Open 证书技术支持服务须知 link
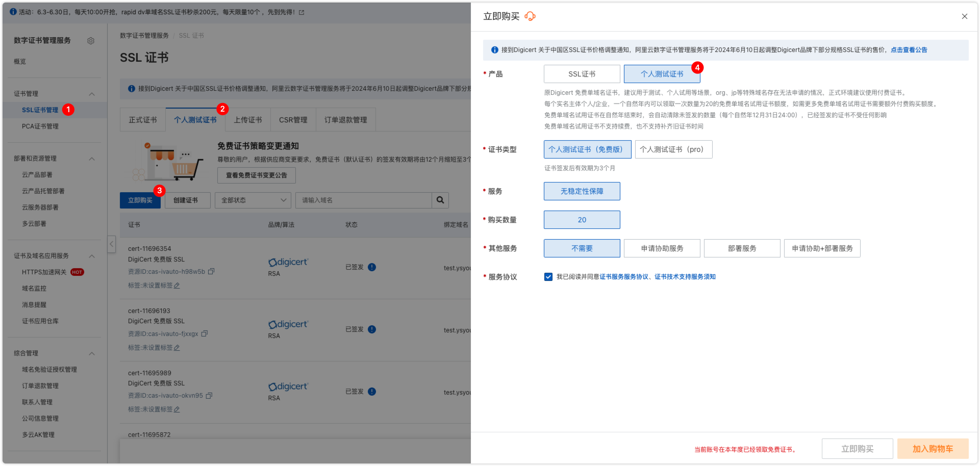Viewport: 980px width, 466px height. click(x=685, y=277)
